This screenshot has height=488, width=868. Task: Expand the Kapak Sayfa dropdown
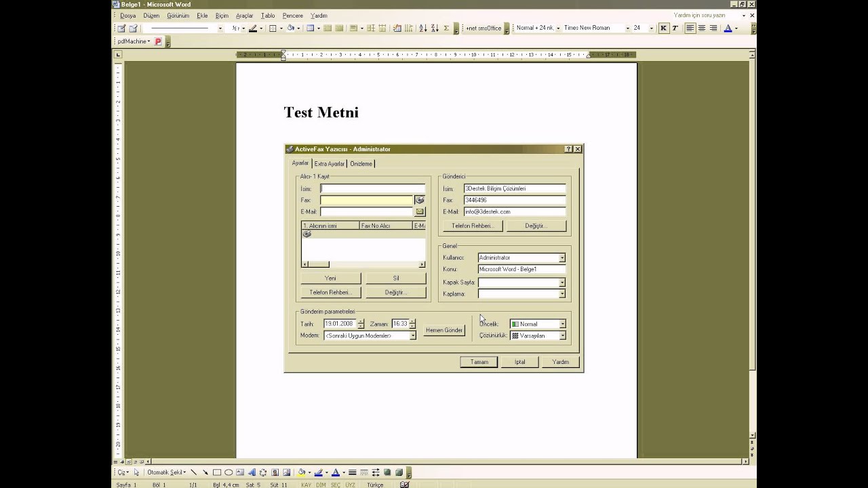[561, 282]
